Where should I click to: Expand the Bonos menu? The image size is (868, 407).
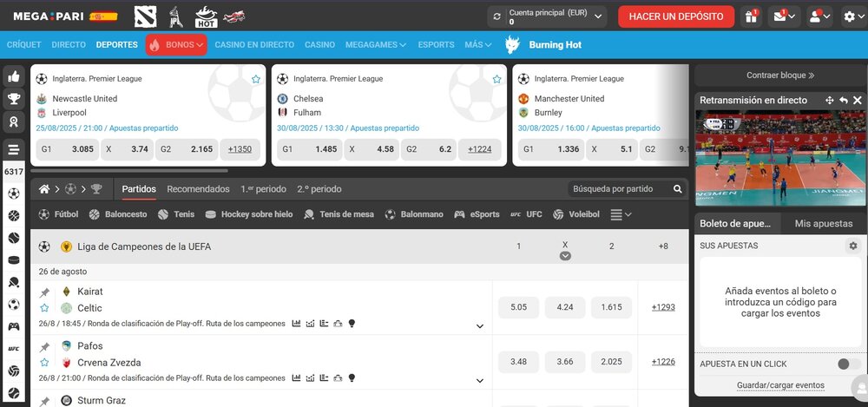(176, 45)
